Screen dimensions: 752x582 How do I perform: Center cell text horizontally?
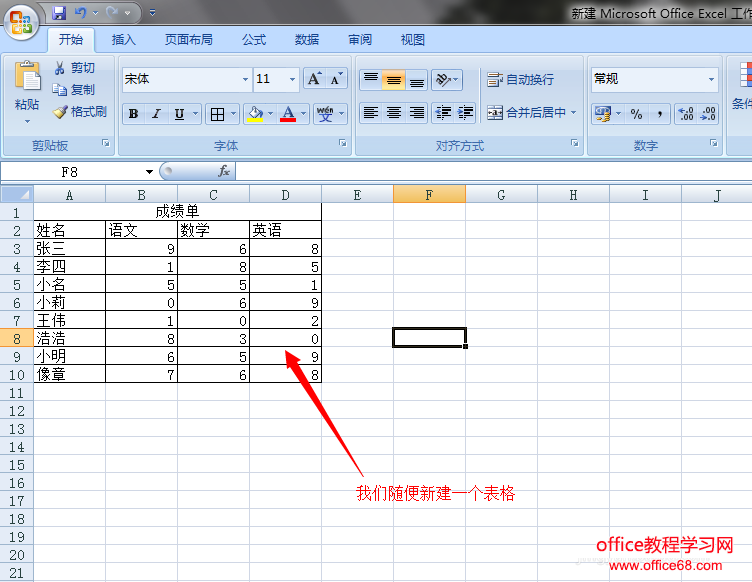click(x=394, y=113)
